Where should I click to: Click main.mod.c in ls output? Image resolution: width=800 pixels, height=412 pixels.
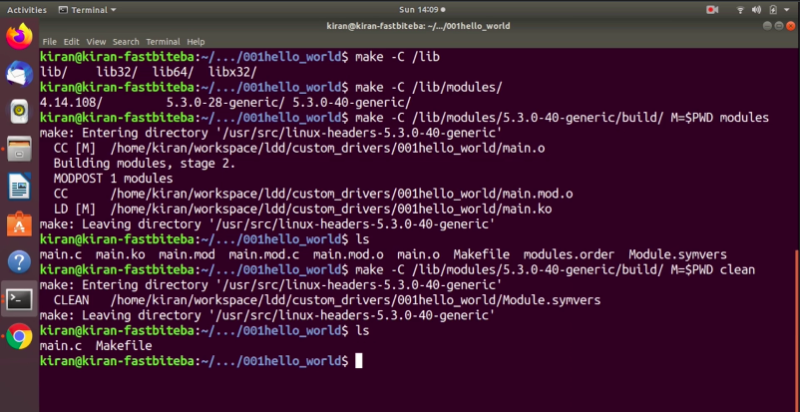[264, 254]
